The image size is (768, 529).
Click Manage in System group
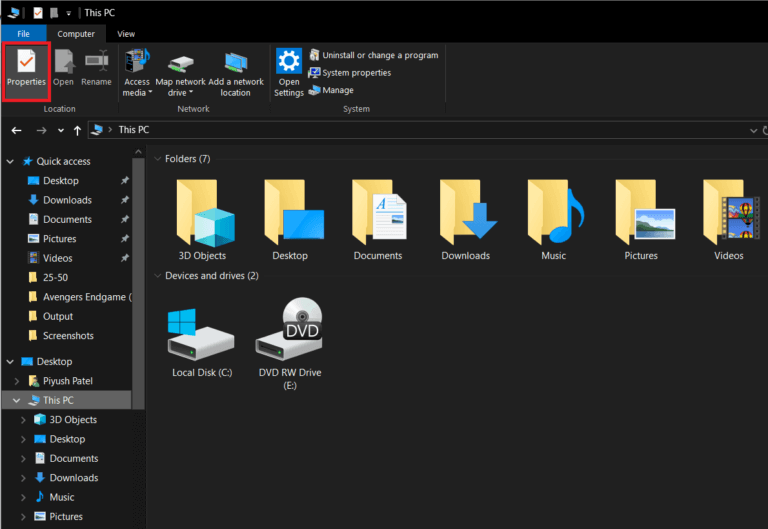pyautogui.click(x=331, y=90)
